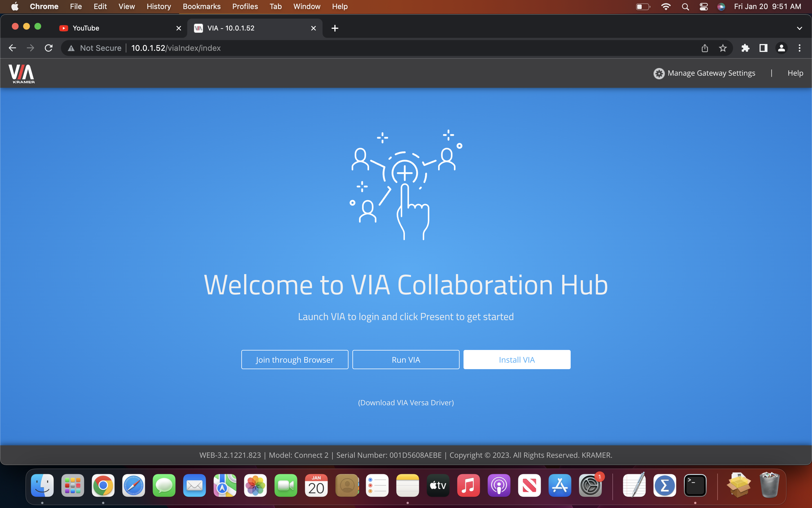Toggle Chrome side panel icon
Image resolution: width=812 pixels, height=508 pixels.
(x=763, y=48)
